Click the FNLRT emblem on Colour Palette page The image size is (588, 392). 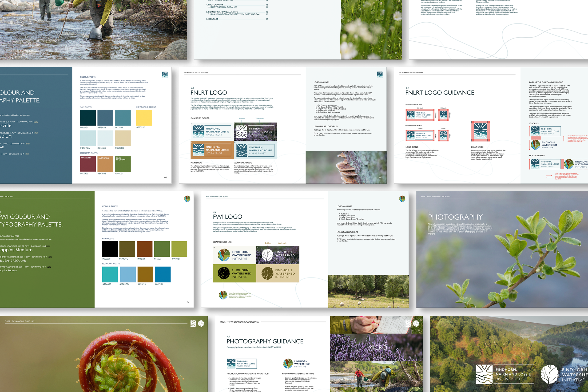tap(165, 75)
